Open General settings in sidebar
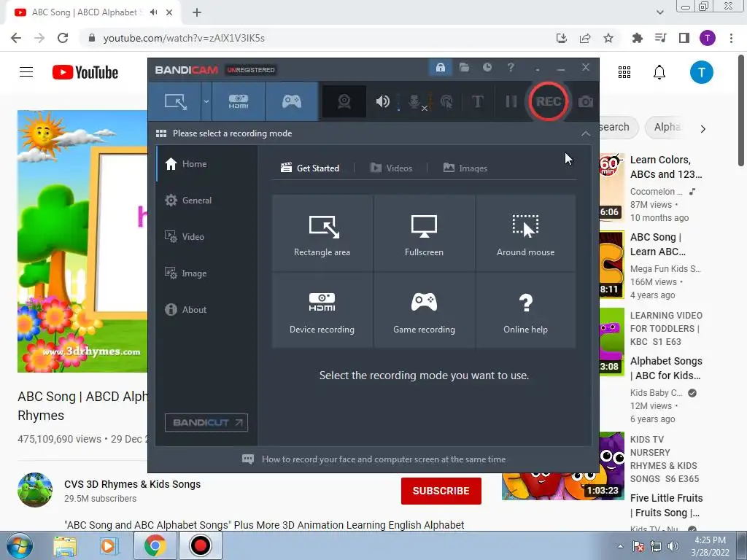The image size is (747, 560). coord(206,201)
